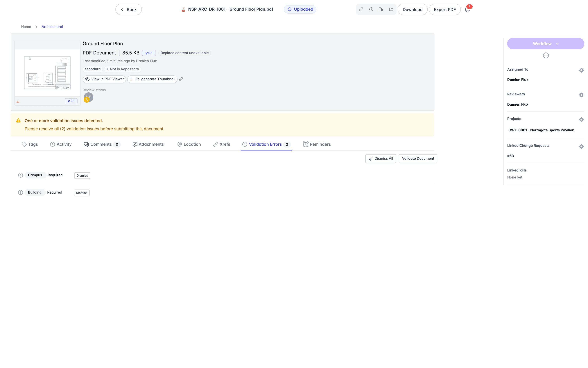Select the Validation Errors tab
This screenshot has width=588, height=368.
[x=266, y=144]
